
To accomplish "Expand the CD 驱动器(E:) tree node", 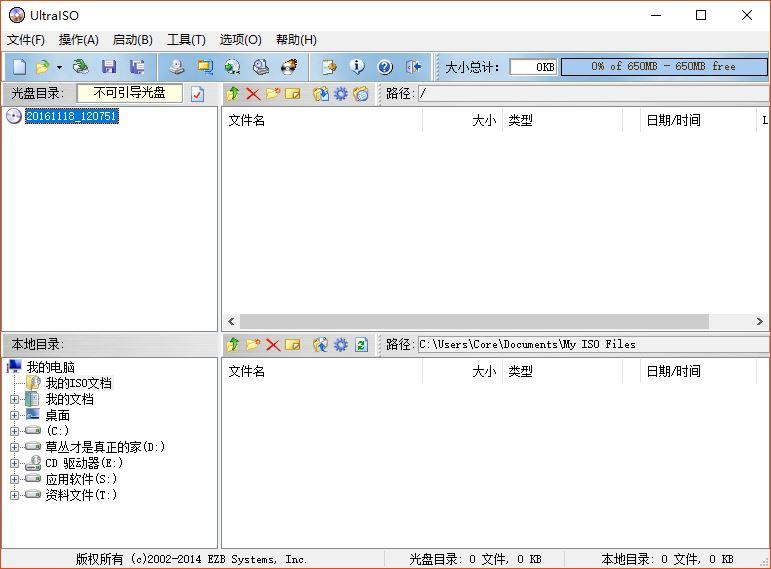I will [15, 463].
